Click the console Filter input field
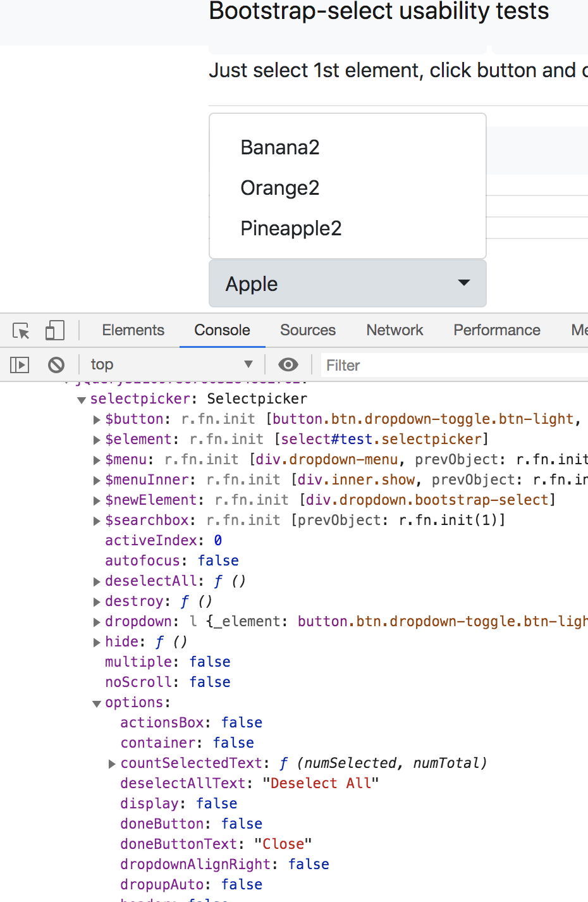Image resolution: width=588 pixels, height=902 pixels. coord(379,365)
